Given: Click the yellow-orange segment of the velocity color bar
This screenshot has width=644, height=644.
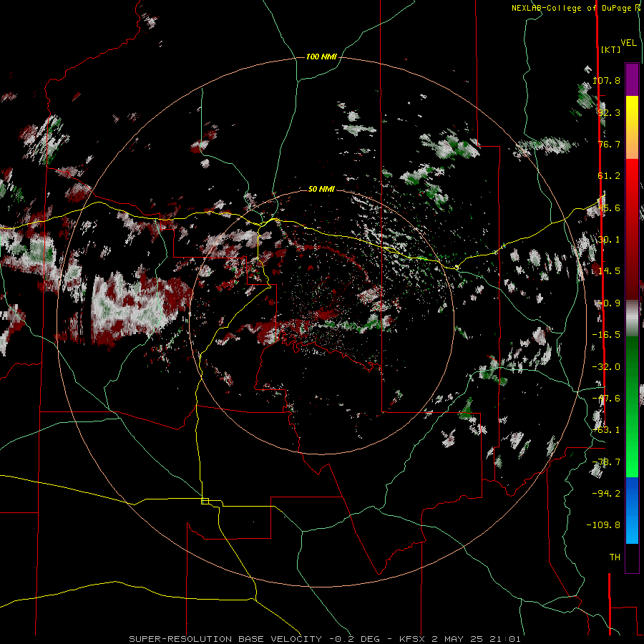Looking at the screenshot, I should [x=632, y=127].
